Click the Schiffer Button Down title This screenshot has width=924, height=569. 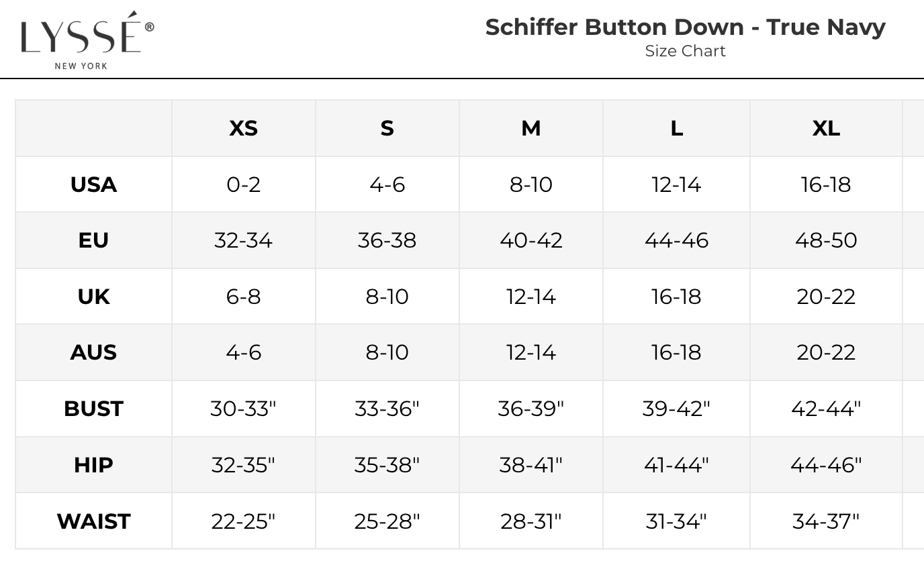pos(685,28)
